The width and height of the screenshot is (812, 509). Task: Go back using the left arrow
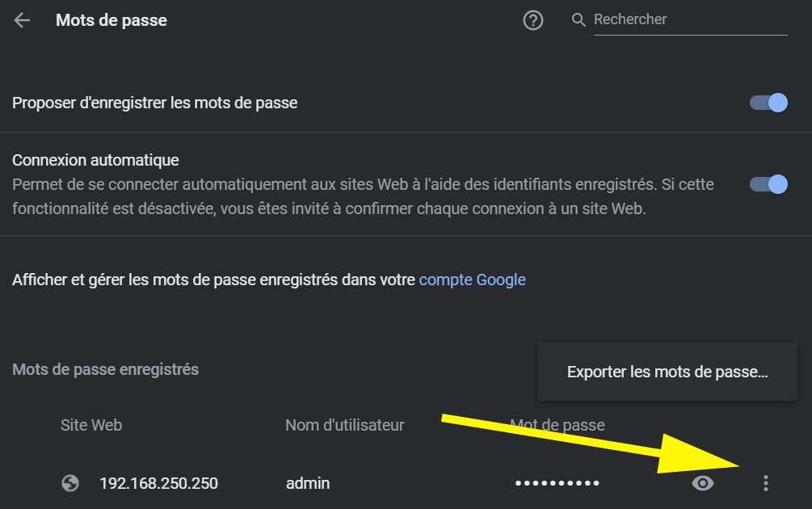pos(22,20)
